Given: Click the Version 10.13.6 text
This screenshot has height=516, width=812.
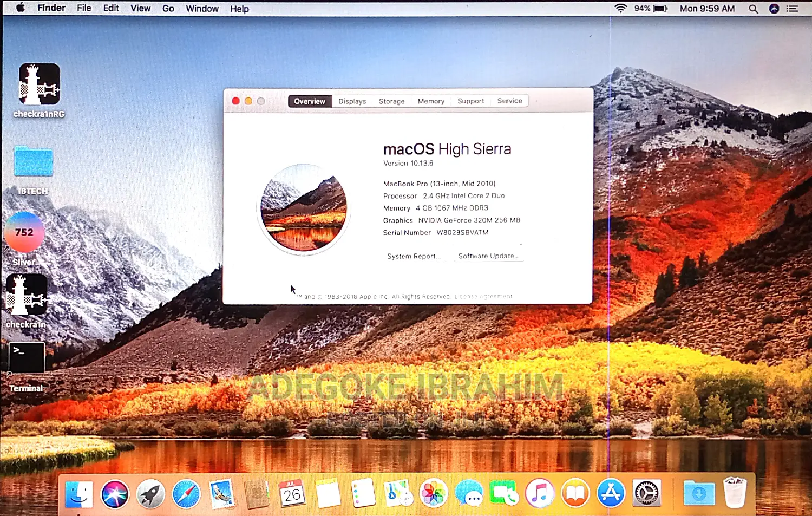Looking at the screenshot, I should pos(408,163).
